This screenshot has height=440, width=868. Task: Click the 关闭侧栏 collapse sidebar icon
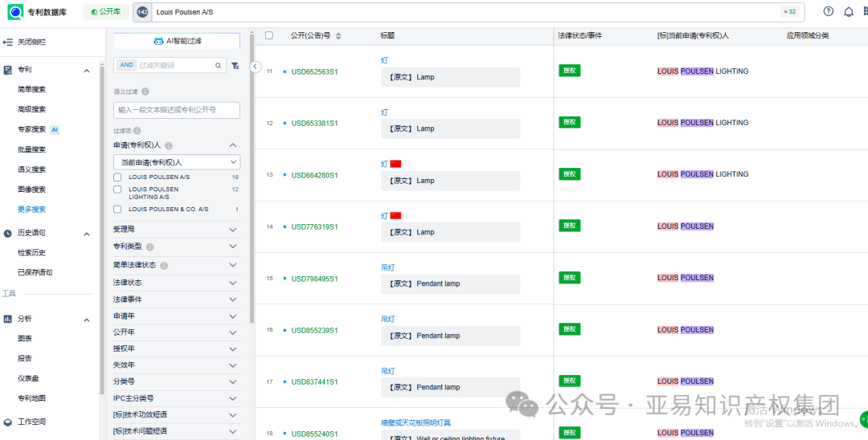pyautogui.click(x=8, y=42)
